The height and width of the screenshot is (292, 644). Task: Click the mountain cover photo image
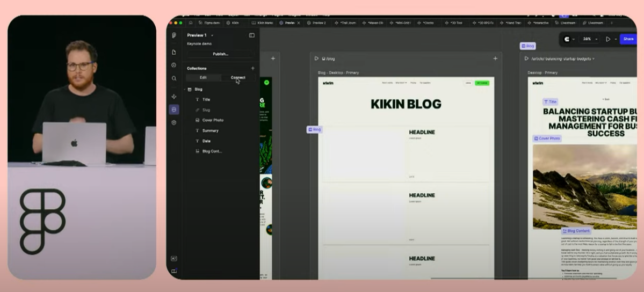(585, 187)
